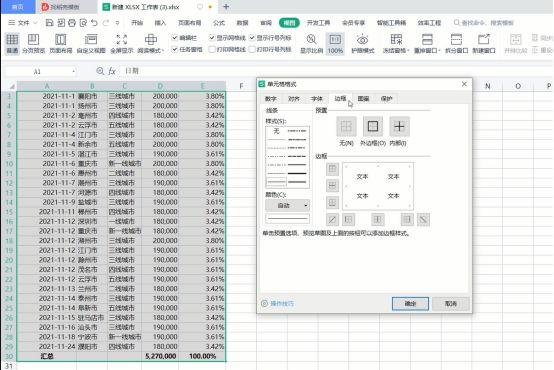Expand quick access toolbar customize arrow

pyautogui.click(x=117, y=23)
